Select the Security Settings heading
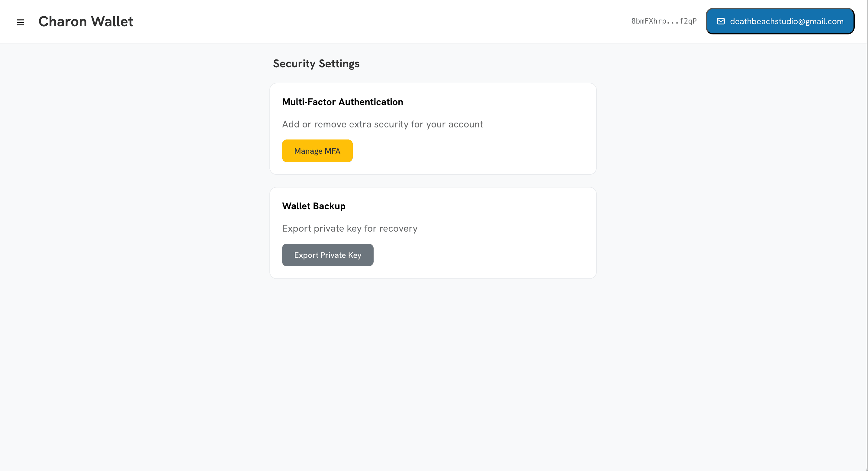 pos(316,64)
